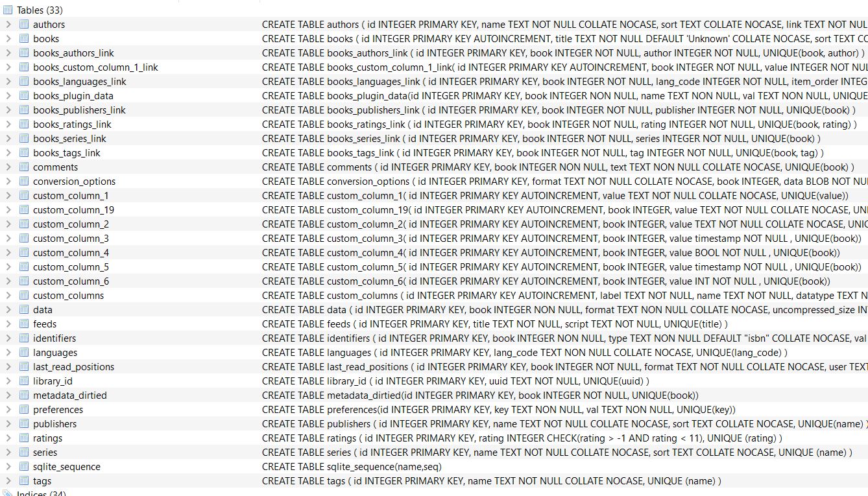The height and width of the screenshot is (496, 868).
Task: Expand the ratings table node
Action: pos(8,438)
